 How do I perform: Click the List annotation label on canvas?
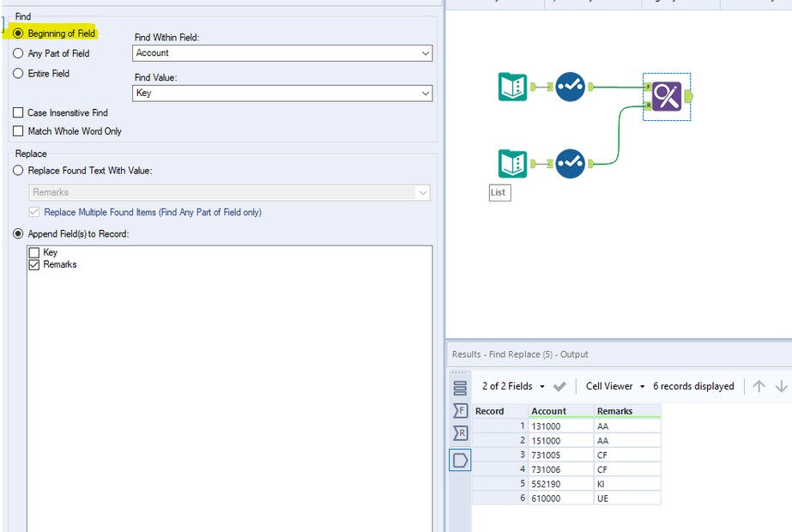[499, 192]
